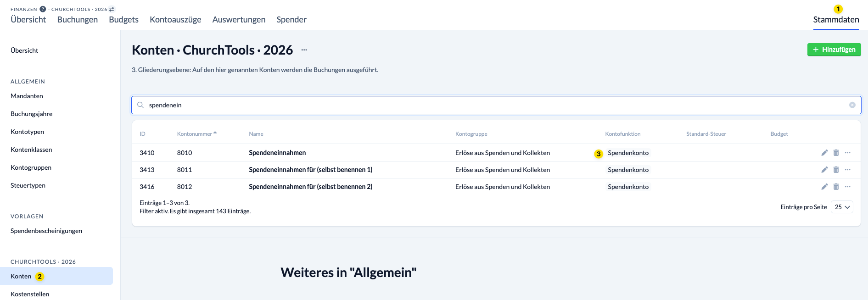Select Spendenbescheinigungen in the sidebar
This screenshot has height=300, width=868.
[46, 231]
